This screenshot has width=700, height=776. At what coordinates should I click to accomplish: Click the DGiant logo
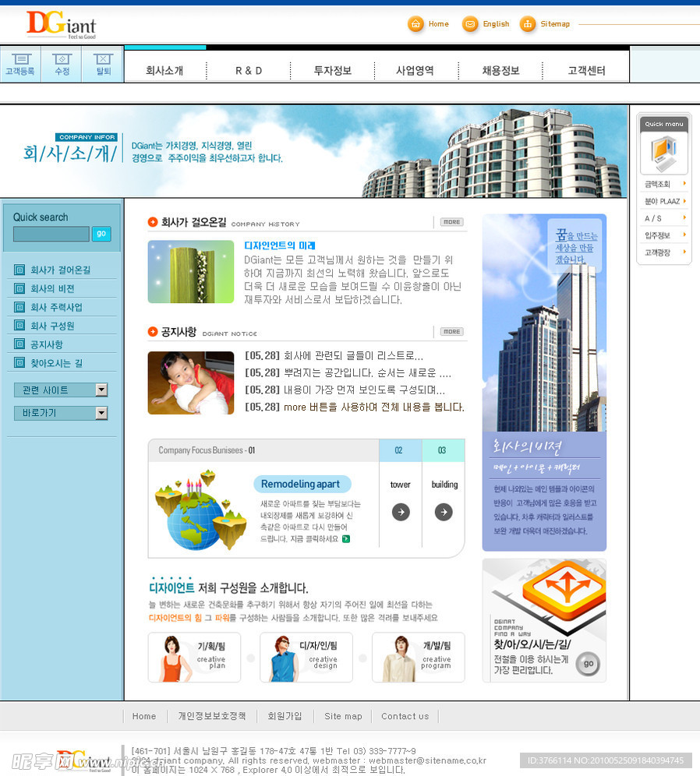pyautogui.click(x=62, y=25)
